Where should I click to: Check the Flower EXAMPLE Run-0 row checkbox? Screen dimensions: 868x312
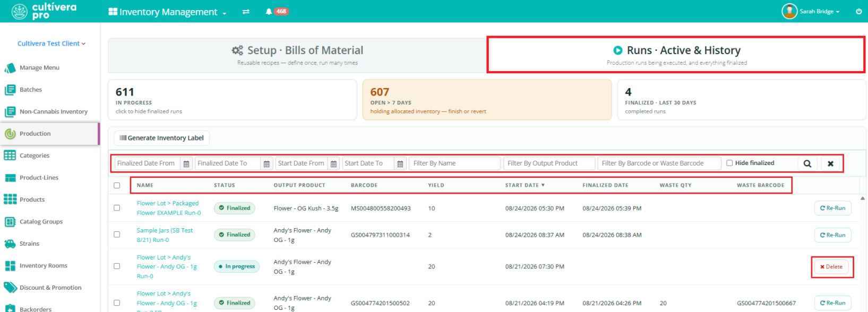click(x=117, y=208)
